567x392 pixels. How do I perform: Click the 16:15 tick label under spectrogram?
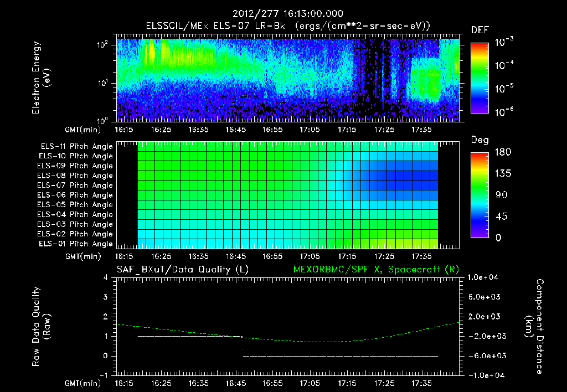[x=123, y=130]
